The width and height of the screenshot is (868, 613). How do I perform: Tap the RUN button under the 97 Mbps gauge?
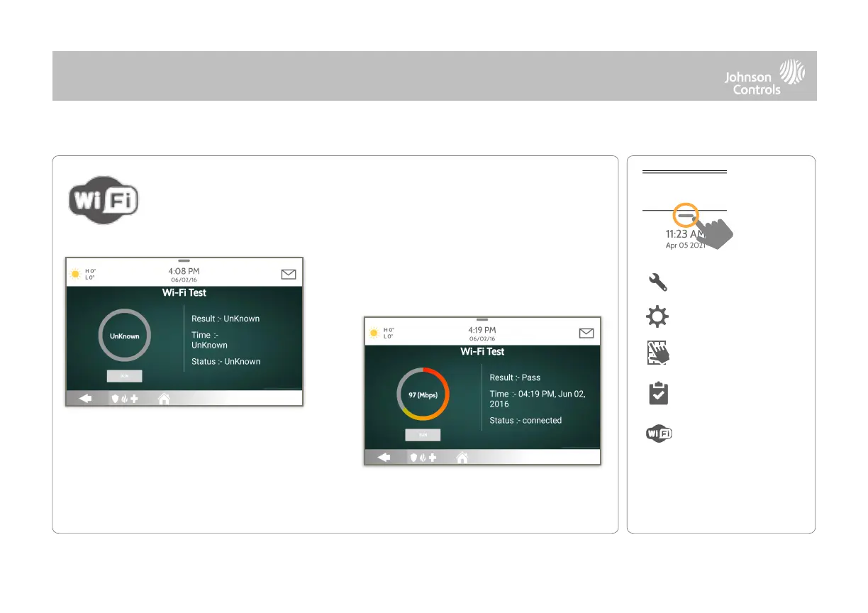[423, 435]
